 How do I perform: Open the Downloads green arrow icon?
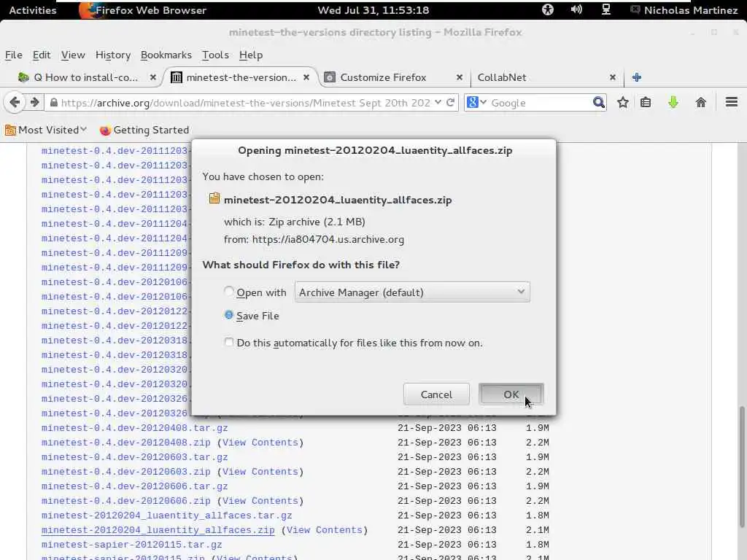coord(673,102)
